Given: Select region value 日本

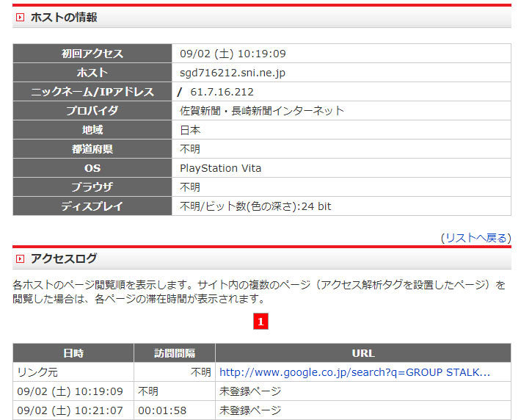Looking at the screenshot, I should [190, 130].
